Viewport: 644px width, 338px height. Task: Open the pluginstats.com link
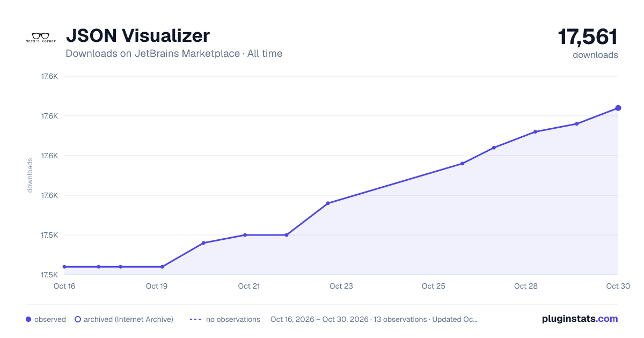tap(580, 319)
